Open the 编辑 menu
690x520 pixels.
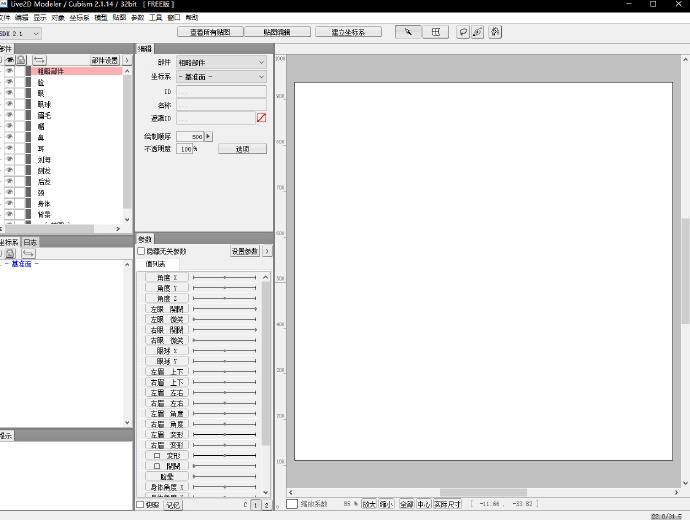22,18
